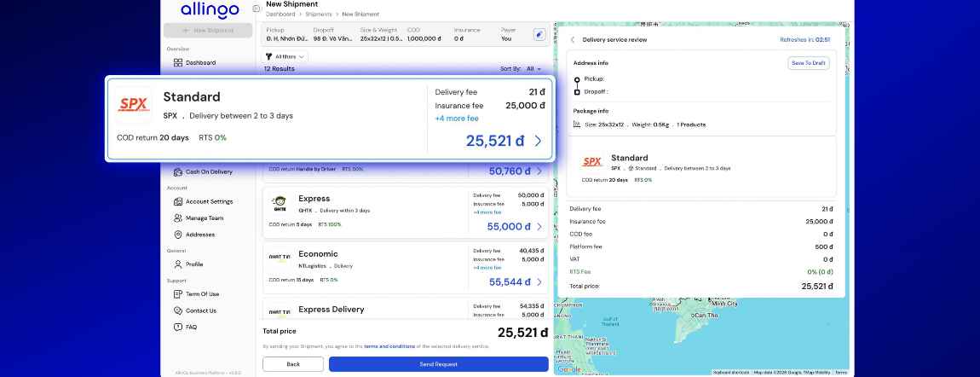Select the GHTK Express service card
This screenshot has width=980, height=377.
point(406,212)
